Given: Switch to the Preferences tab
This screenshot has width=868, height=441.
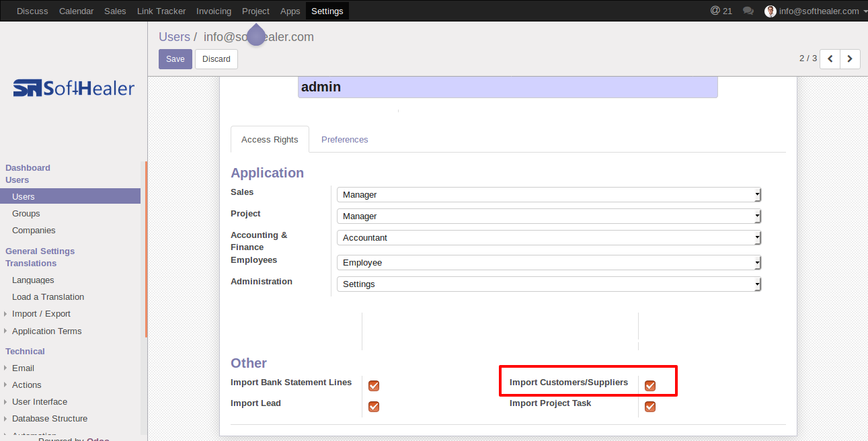Looking at the screenshot, I should pyautogui.click(x=345, y=140).
